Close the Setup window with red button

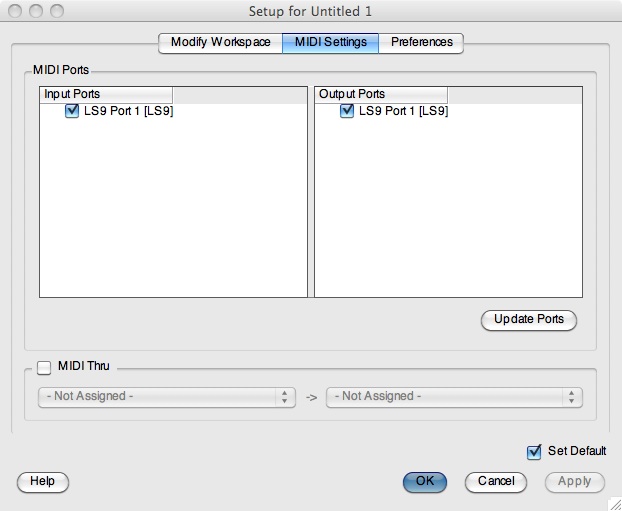click(15, 11)
